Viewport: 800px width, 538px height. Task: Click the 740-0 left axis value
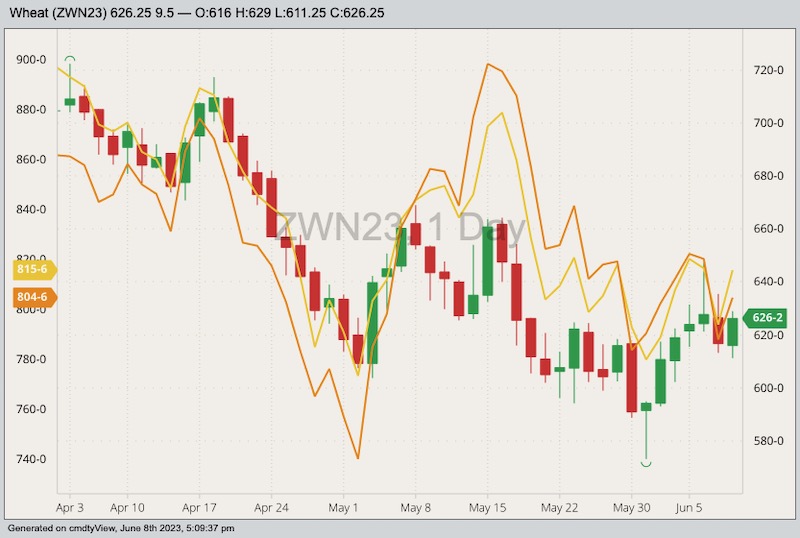31,459
